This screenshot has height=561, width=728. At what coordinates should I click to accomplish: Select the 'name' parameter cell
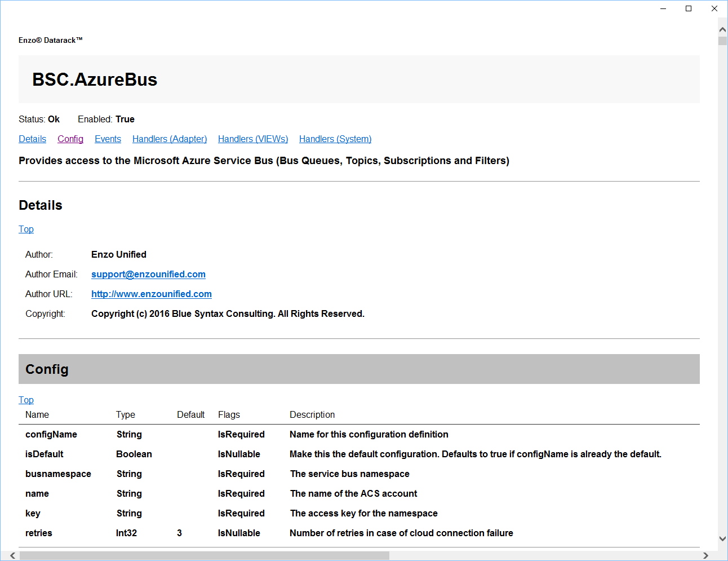pos(37,493)
